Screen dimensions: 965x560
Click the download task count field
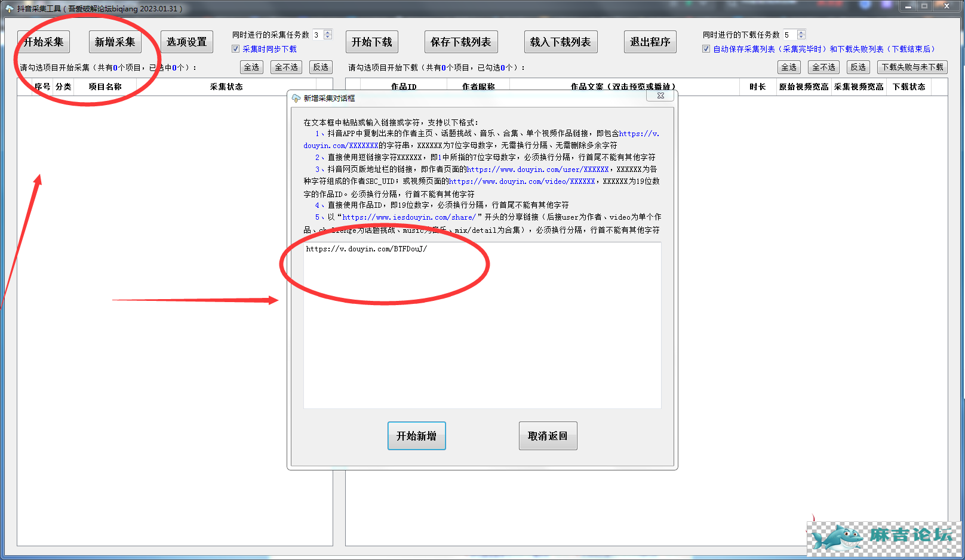click(790, 35)
